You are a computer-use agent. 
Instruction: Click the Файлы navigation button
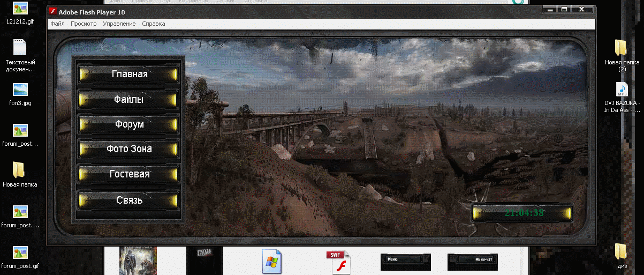point(130,99)
